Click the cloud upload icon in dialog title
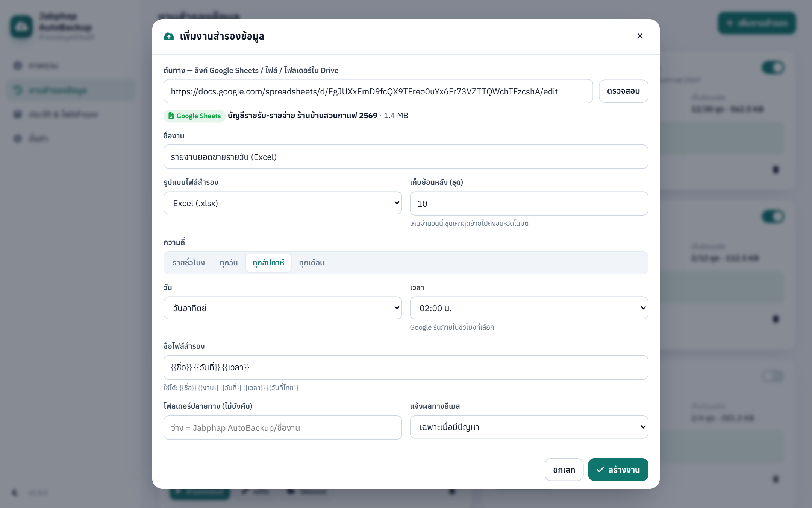The height and width of the screenshot is (508, 812). (169, 36)
